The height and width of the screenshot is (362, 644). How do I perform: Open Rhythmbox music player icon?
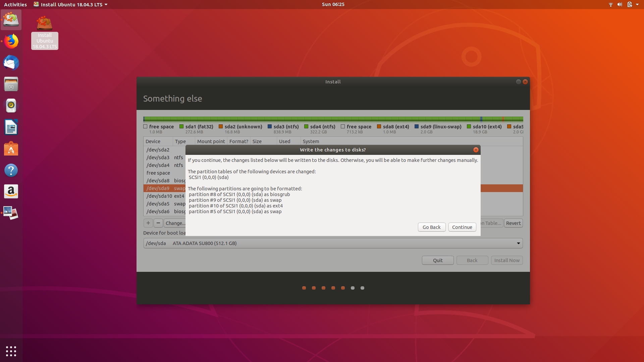point(11,106)
